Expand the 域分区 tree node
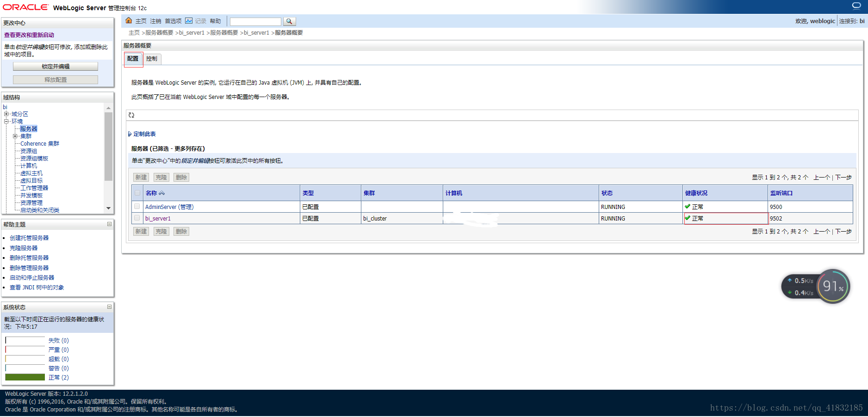This screenshot has width=868, height=417. (6, 114)
